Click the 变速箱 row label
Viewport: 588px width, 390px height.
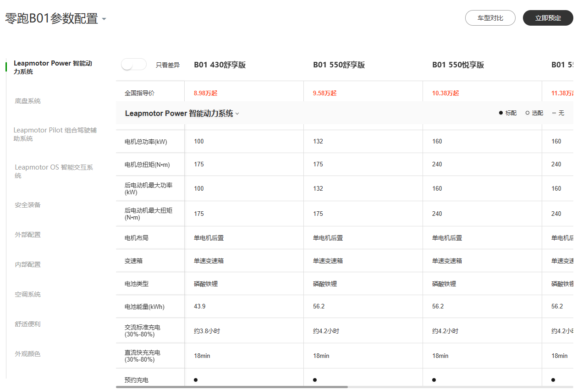tap(134, 261)
